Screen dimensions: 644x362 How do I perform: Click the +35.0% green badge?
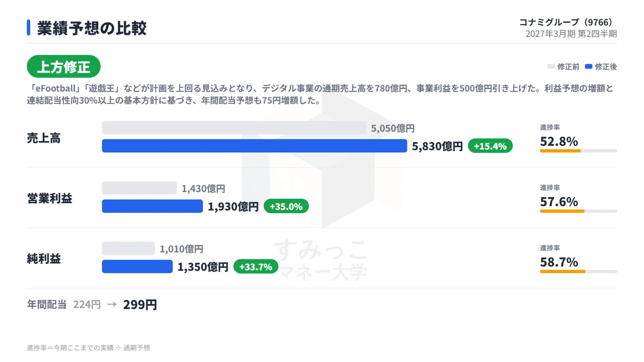click(x=286, y=206)
